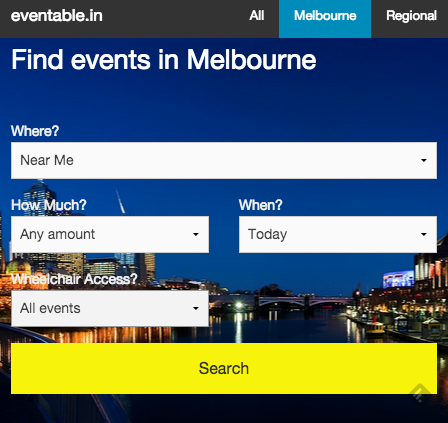The width and height of the screenshot is (448, 423).
Task: Click the yellow Search button
Action: coord(224,368)
